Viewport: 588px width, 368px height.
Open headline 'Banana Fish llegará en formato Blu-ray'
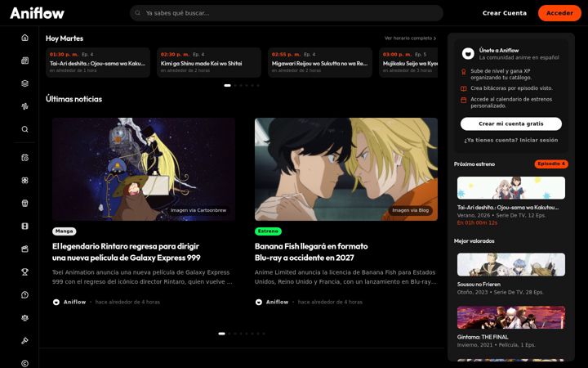[311, 252]
